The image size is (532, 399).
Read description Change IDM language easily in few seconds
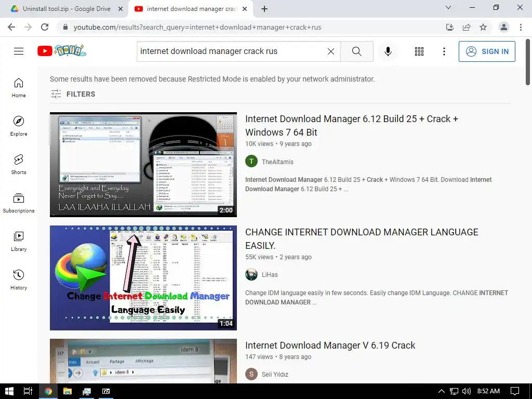377,298
